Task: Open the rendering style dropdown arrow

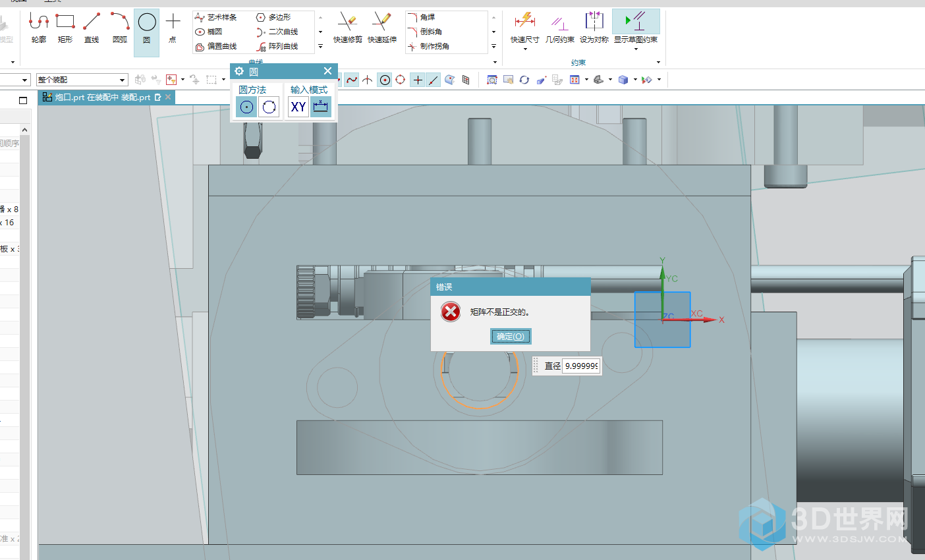Action: 635,80
